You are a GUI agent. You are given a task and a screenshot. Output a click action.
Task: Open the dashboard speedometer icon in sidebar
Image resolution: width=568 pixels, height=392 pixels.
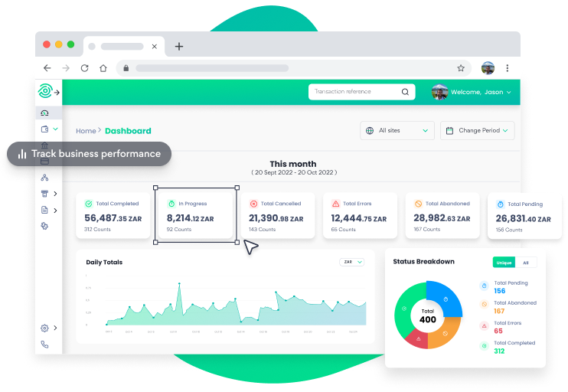(44, 113)
